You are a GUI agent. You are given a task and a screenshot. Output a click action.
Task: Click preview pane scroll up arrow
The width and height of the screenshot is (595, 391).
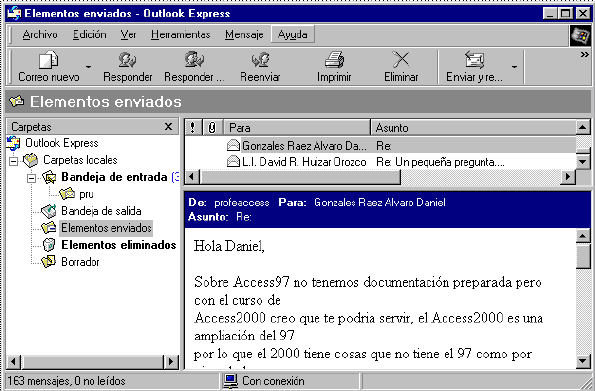click(x=583, y=236)
